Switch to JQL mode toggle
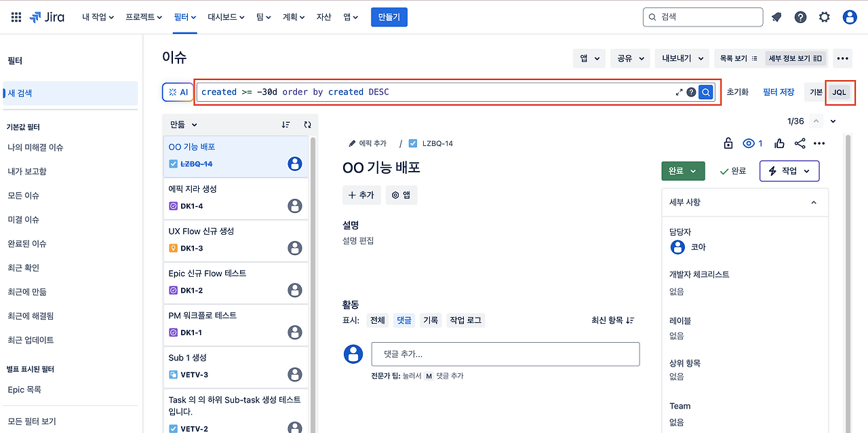 coord(840,92)
